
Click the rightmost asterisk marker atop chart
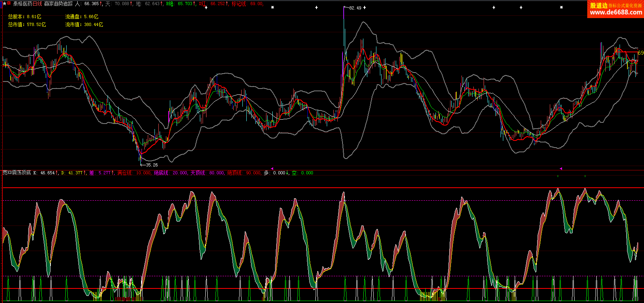[x=561, y=7]
